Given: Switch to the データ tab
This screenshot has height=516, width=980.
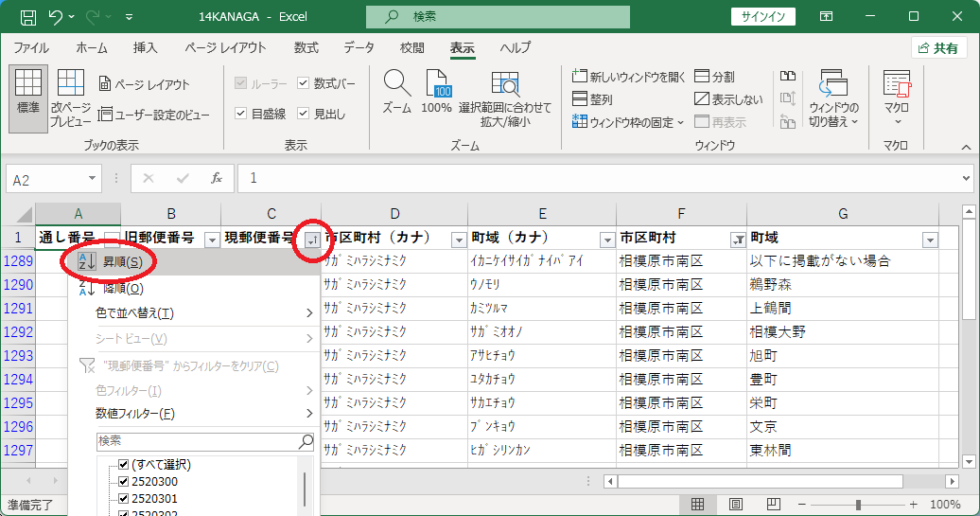Looking at the screenshot, I should pos(359,47).
